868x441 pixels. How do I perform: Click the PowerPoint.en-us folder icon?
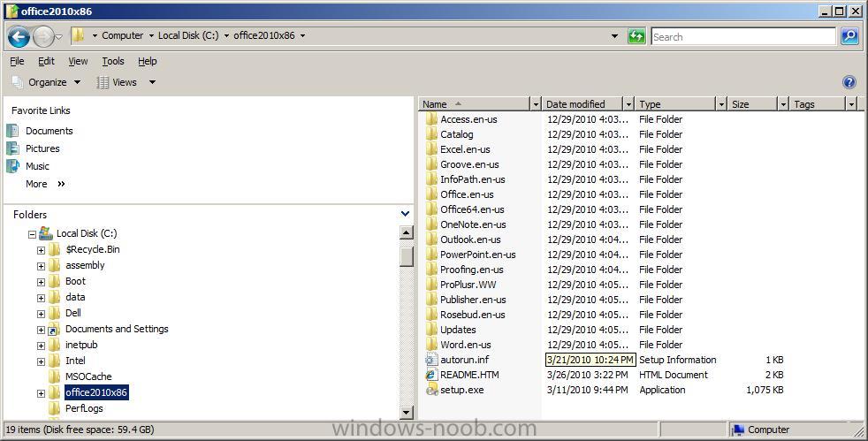click(431, 255)
